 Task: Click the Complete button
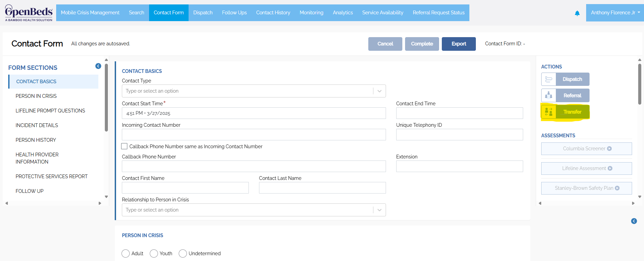pyautogui.click(x=422, y=44)
